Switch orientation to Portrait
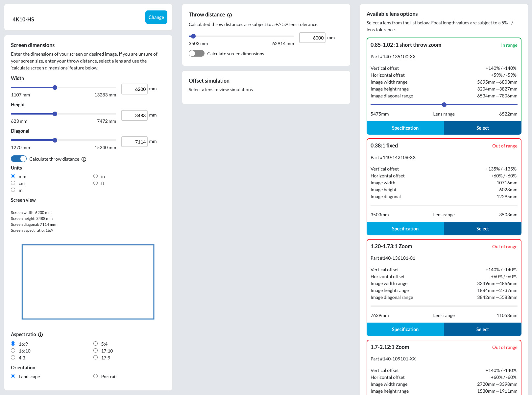The height and width of the screenshot is (395, 532). coord(95,376)
